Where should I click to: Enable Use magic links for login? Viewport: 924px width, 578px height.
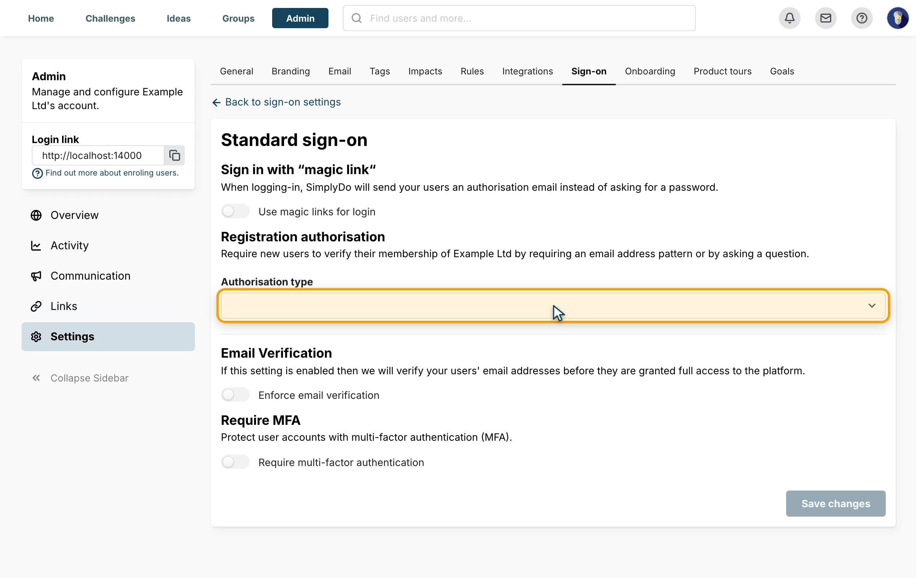235,211
